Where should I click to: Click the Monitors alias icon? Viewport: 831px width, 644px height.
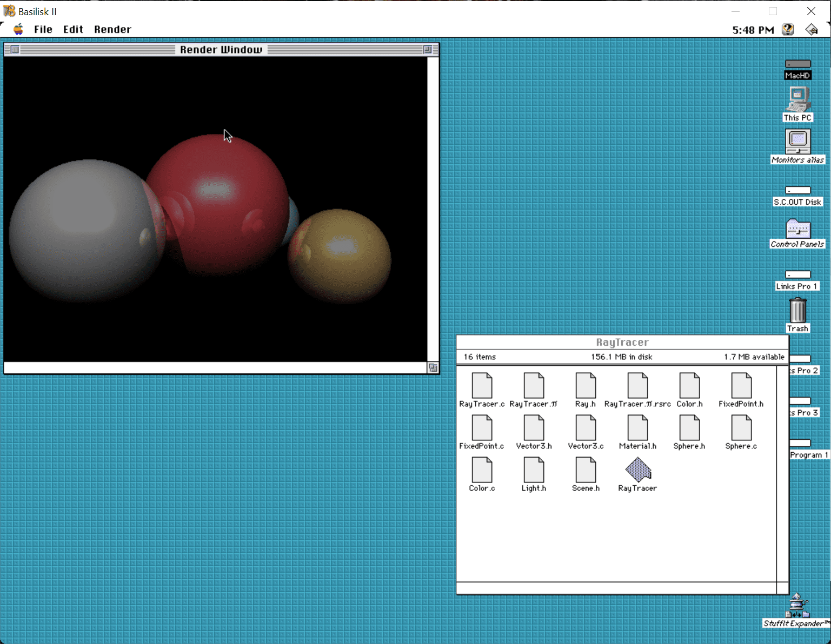[797, 142]
